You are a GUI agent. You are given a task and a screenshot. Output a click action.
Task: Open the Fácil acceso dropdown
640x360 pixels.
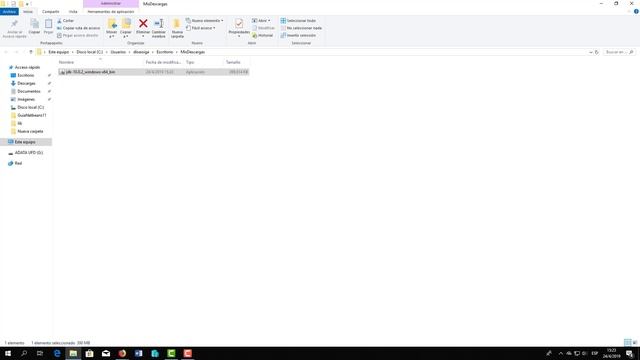pos(200,28)
